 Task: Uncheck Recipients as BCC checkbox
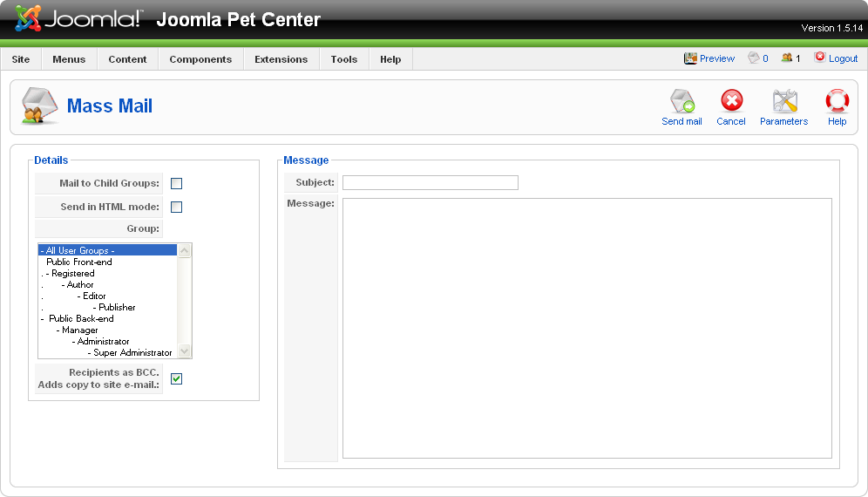176,378
